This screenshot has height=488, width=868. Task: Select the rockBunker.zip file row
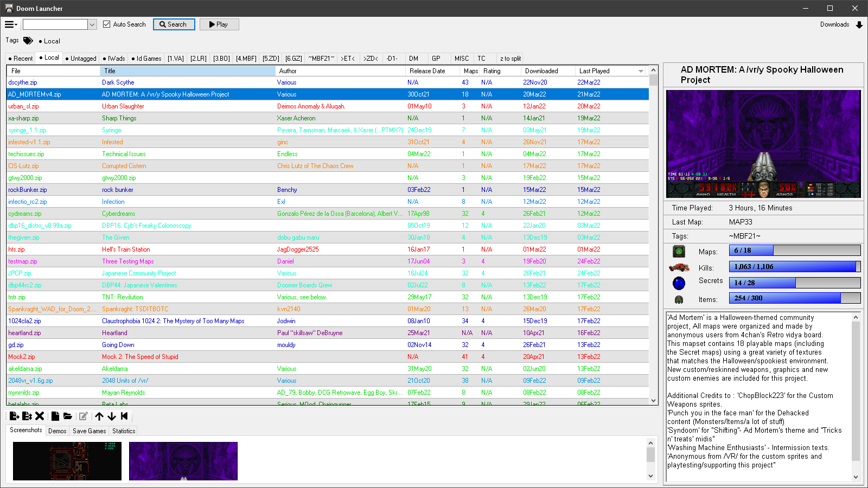pyautogui.click(x=328, y=190)
